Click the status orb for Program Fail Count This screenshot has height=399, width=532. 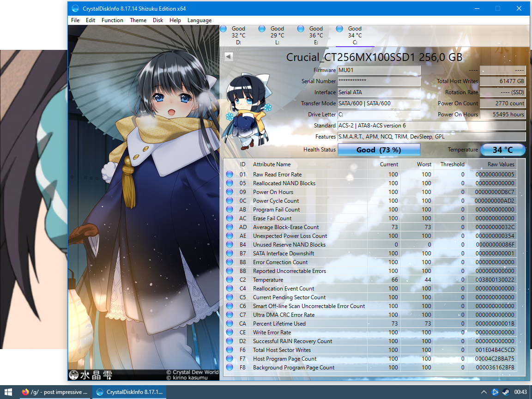pyautogui.click(x=230, y=210)
